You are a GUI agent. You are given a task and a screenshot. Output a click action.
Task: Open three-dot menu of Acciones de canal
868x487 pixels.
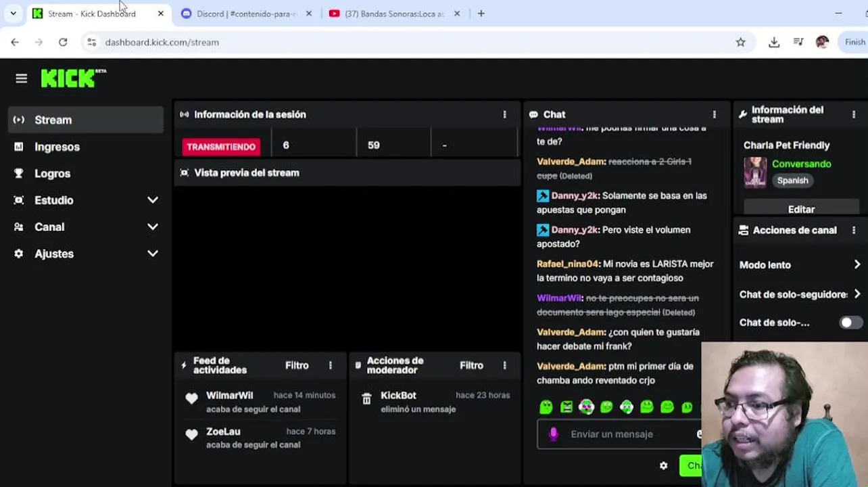pyautogui.click(x=854, y=230)
